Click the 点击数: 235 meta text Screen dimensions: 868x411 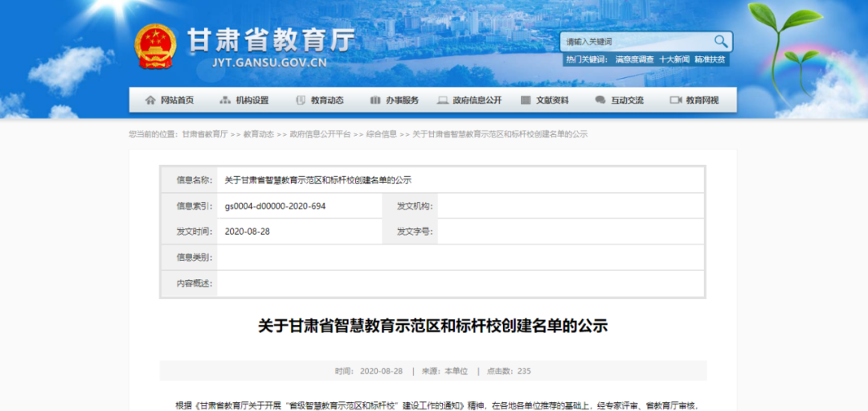click(x=509, y=371)
